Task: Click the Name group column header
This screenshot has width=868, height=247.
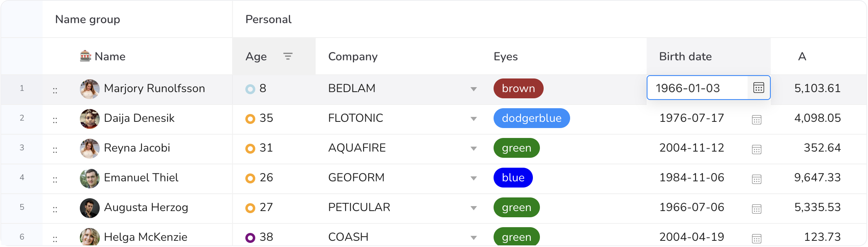Action: [x=88, y=19]
